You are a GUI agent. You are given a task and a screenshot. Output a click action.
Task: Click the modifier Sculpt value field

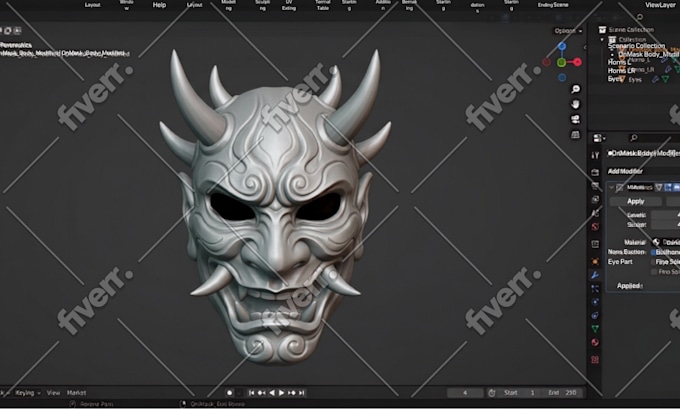(666, 225)
